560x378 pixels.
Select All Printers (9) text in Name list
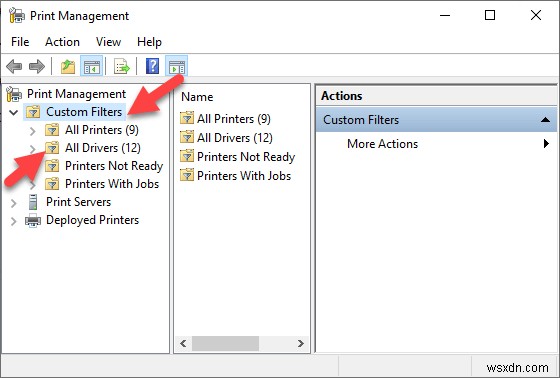[234, 118]
